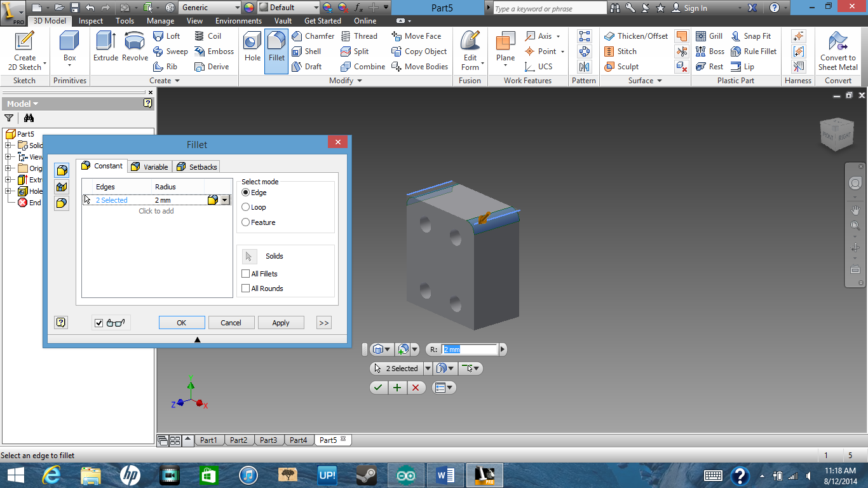Enable the All Fillets checkbox
This screenshot has height=488, width=868.
point(245,273)
